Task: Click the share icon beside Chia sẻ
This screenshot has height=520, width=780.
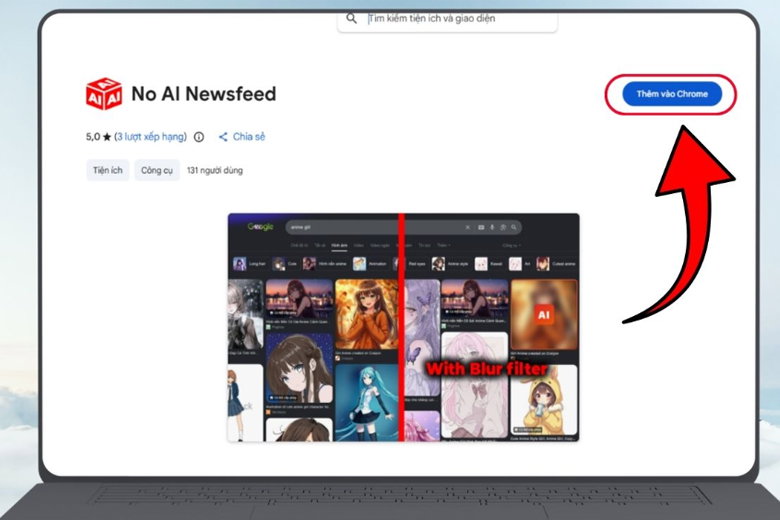Action: [223, 137]
